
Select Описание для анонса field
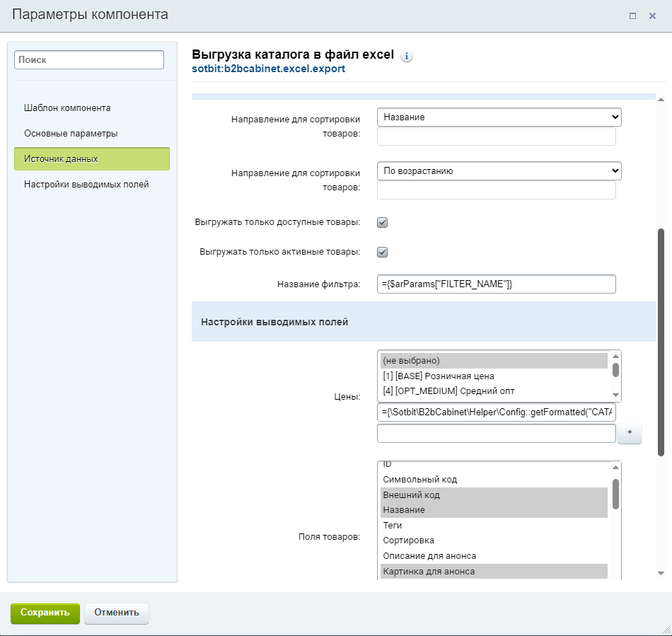pos(494,556)
